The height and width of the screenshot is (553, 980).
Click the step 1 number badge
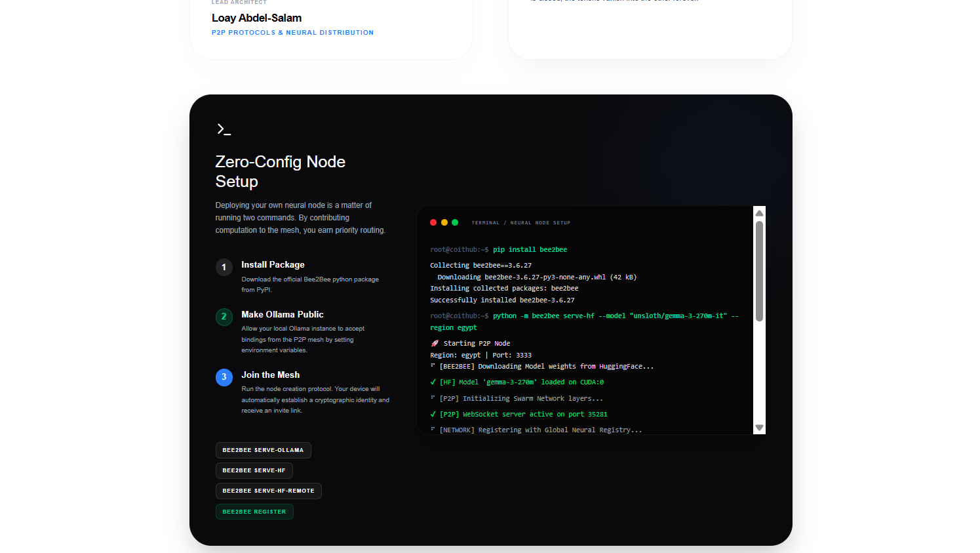click(224, 267)
